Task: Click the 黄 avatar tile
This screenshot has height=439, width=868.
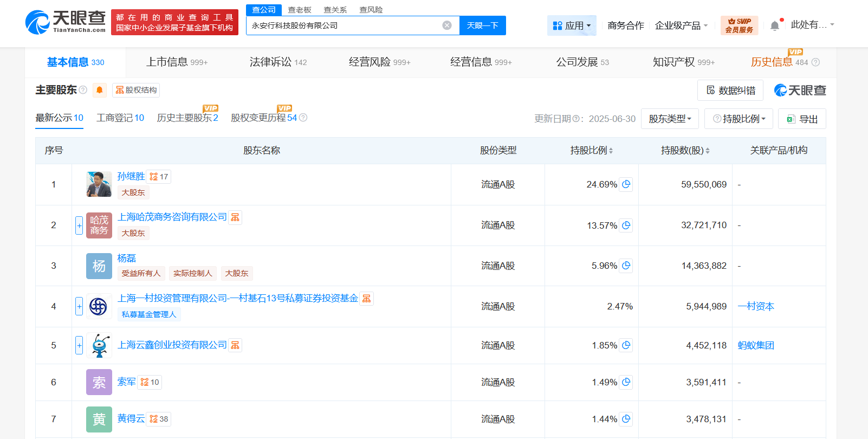Action: [x=99, y=419]
